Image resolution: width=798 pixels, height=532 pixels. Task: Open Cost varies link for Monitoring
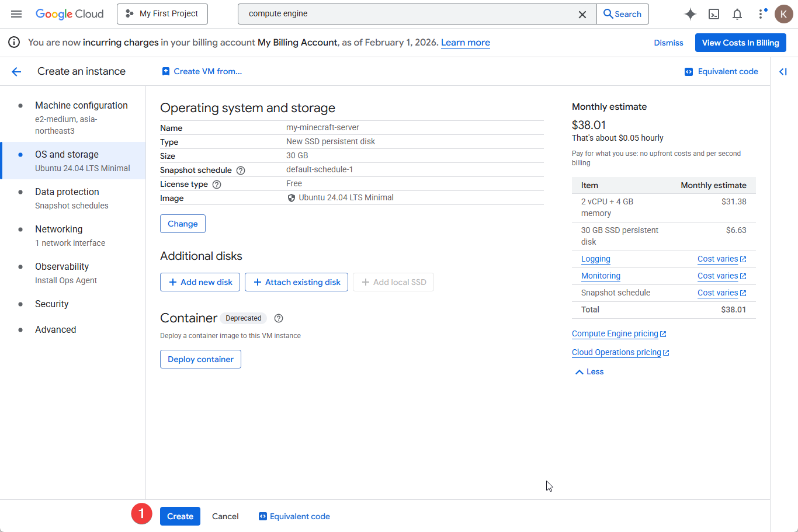tap(721, 276)
